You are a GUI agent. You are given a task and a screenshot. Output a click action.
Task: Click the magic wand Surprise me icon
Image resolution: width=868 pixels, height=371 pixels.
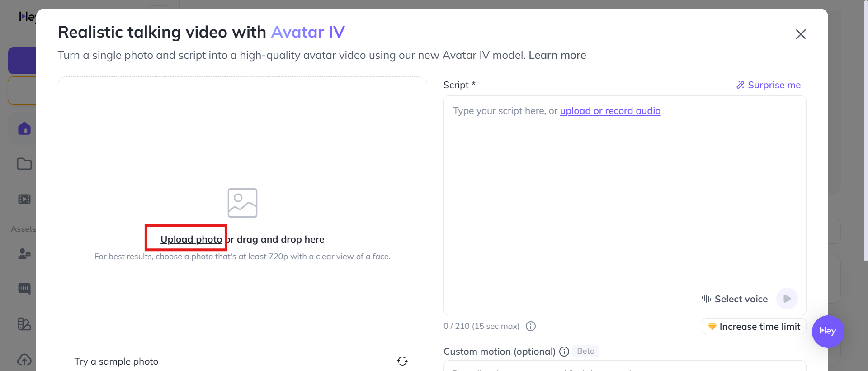[740, 85]
